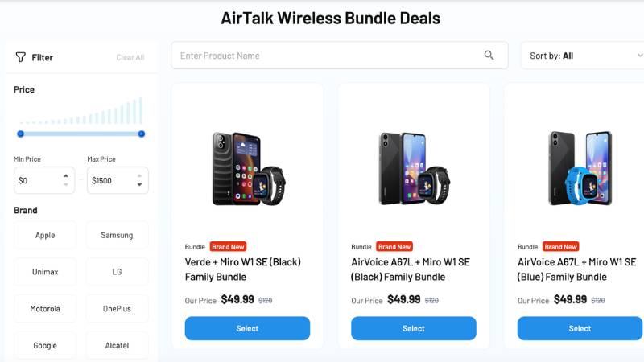Increase the Min Price stepper value
The width and height of the screenshot is (644, 362).
(x=66, y=175)
